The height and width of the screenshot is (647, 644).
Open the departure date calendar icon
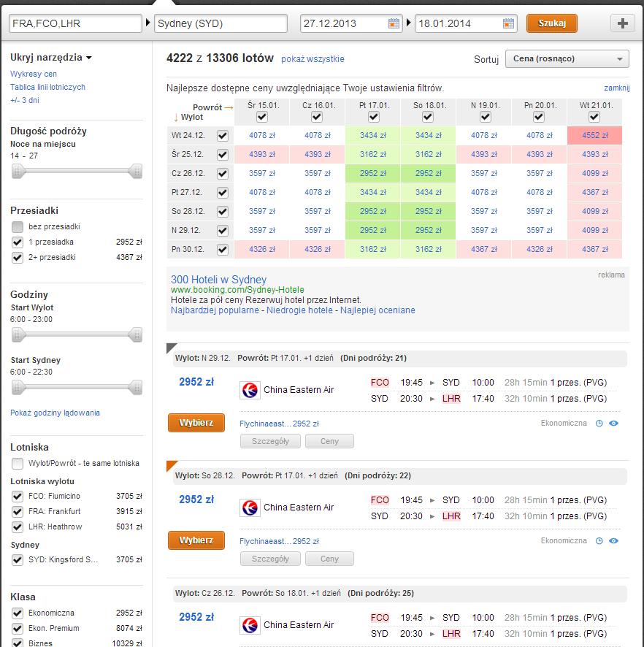coord(394,23)
